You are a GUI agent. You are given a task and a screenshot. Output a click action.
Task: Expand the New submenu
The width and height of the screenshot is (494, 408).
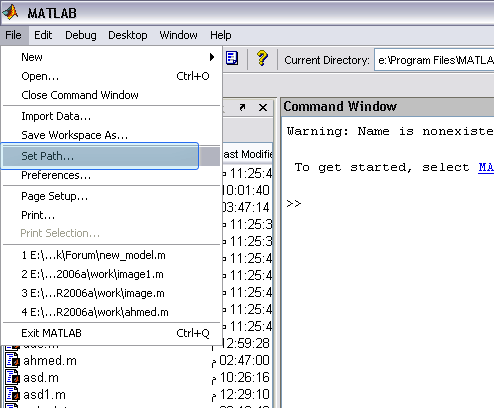pyautogui.click(x=111, y=57)
